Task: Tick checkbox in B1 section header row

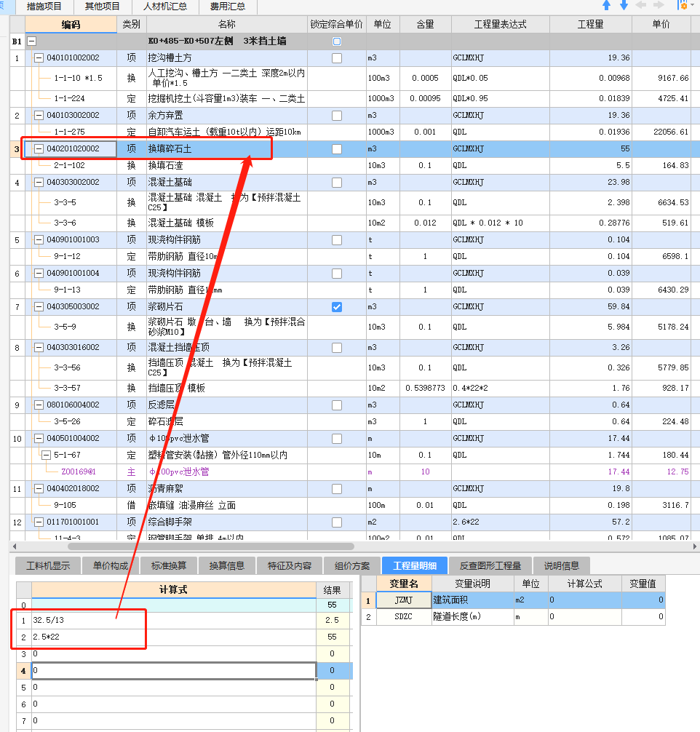Action: click(337, 41)
